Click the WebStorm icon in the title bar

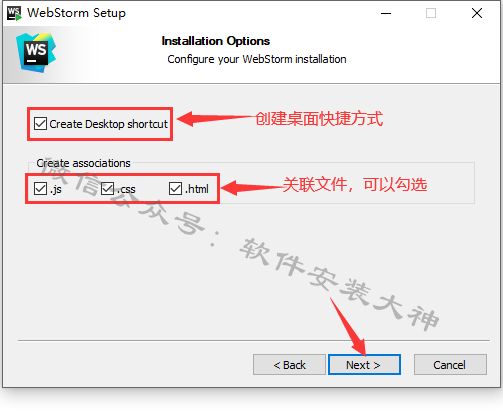(x=14, y=13)
